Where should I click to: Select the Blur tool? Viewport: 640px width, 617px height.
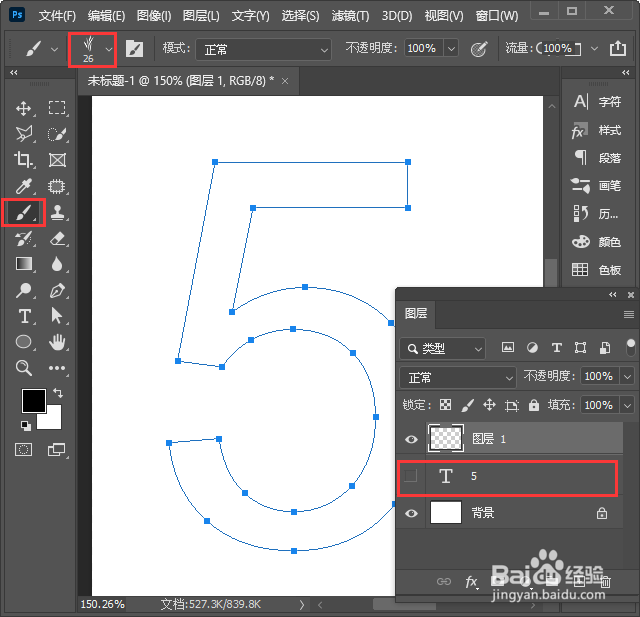click(57, 264)
